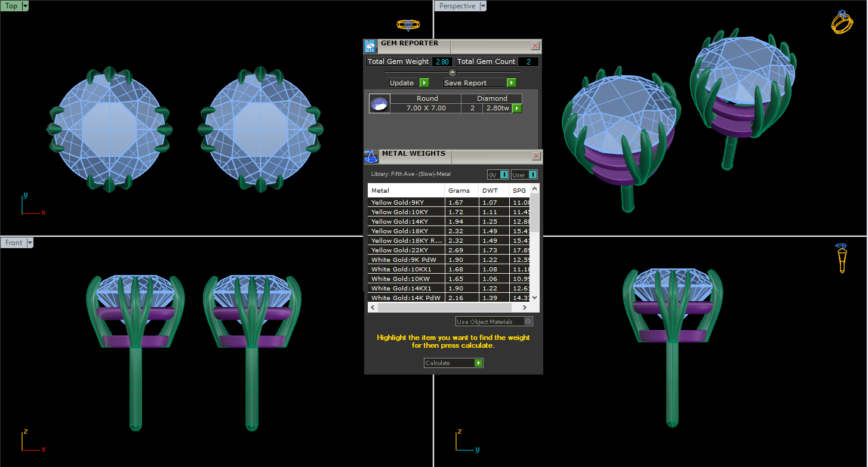Select the Yellow Gold:18KY row
Screen dimensions: 868x467
click(x=406, y=231)
